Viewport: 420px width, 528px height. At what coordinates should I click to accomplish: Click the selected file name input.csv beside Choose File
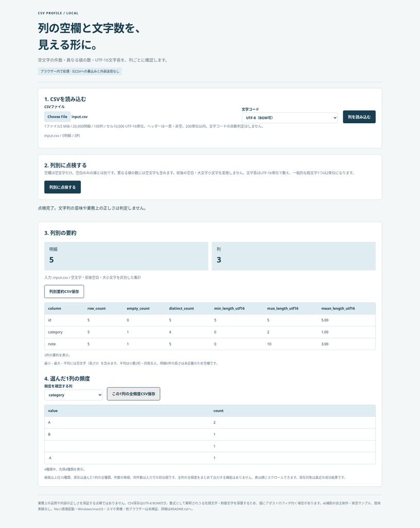click(79, 117)
